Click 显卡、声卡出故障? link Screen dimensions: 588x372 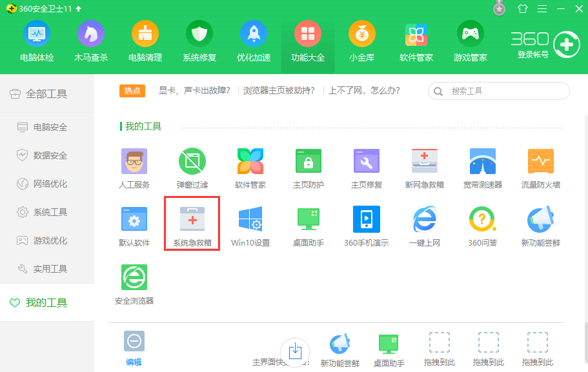(194, 91)
